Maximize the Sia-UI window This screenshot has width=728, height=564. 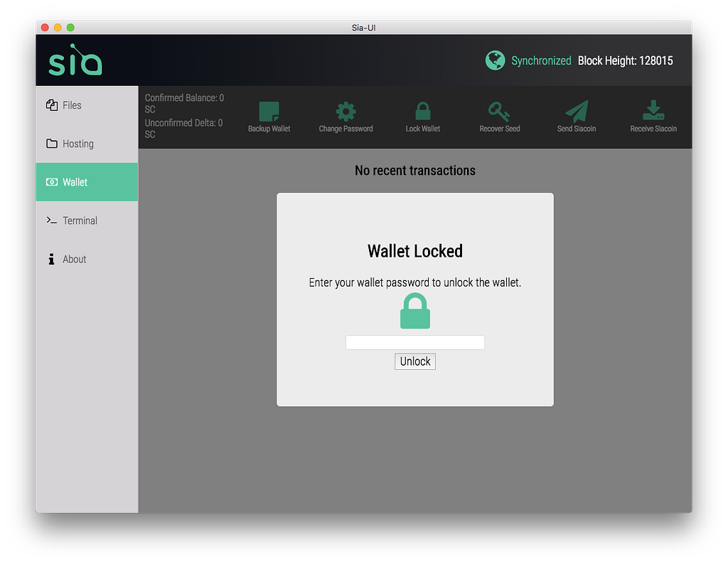click(70, 28)
